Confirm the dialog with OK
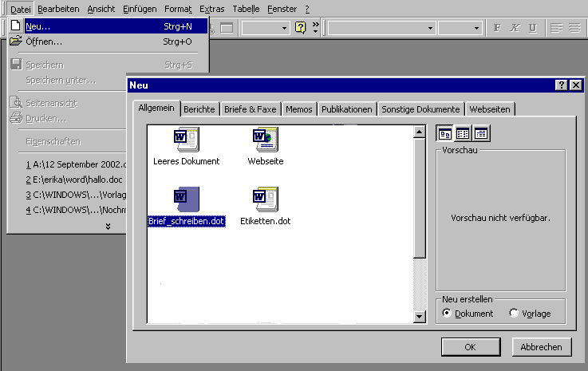The width and height of the screenshot is (588, 371). [470, 346]
